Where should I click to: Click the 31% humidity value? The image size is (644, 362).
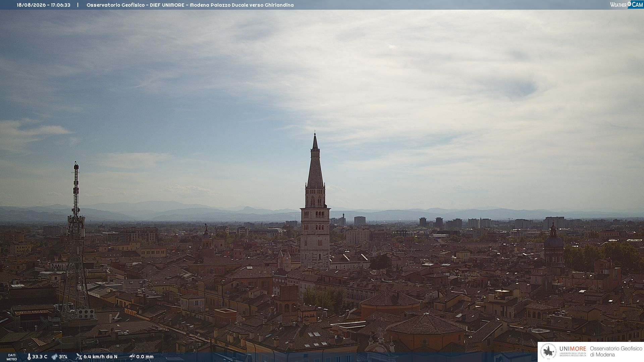(63, 357)
